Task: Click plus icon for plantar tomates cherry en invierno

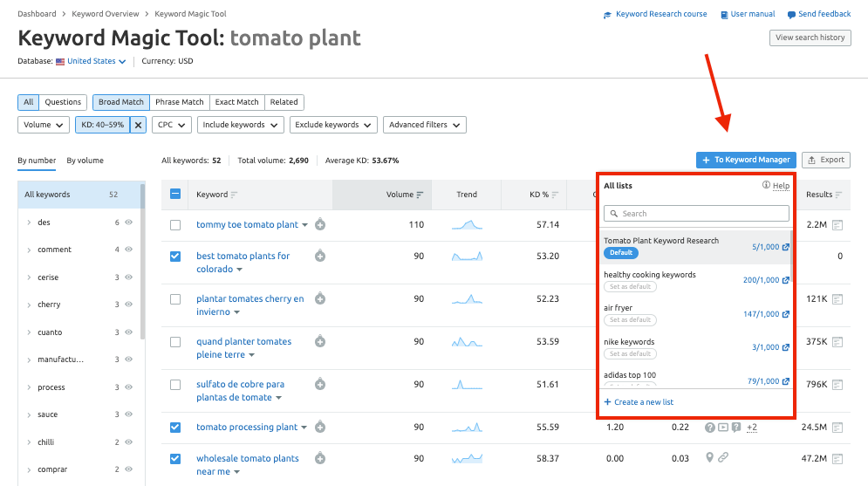Action: pos(320,299)
